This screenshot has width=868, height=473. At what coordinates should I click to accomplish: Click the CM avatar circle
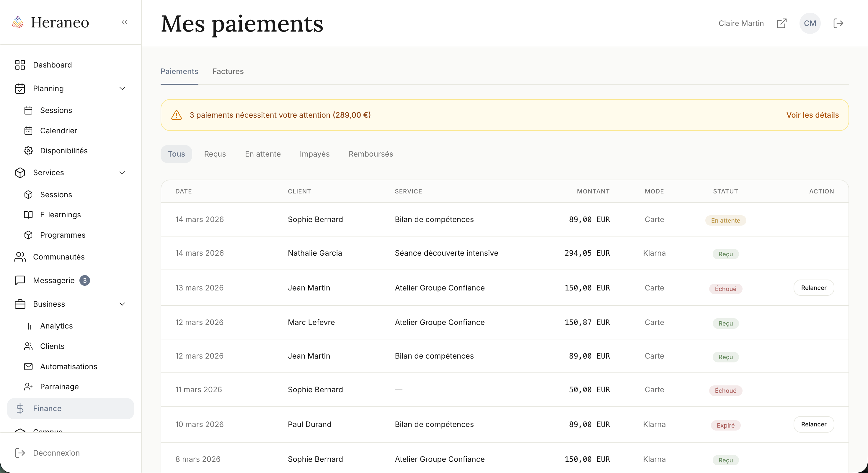click(810, 23)
